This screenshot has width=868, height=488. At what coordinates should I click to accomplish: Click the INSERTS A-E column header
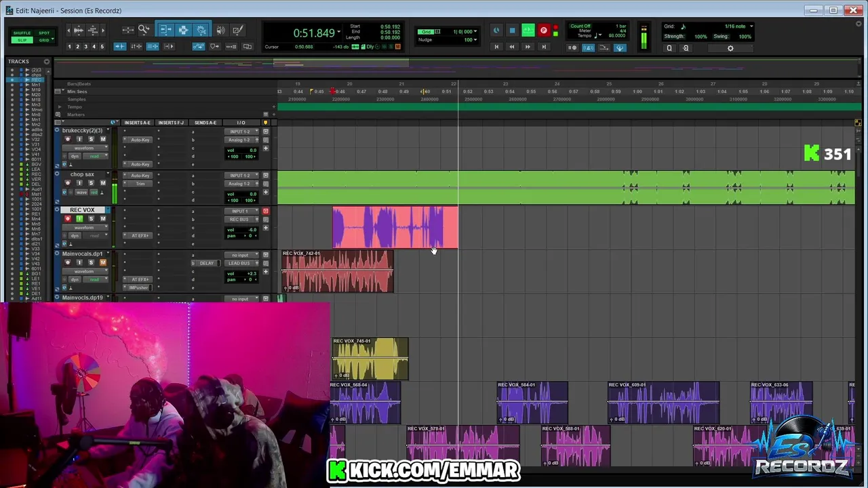coord(138,123)
